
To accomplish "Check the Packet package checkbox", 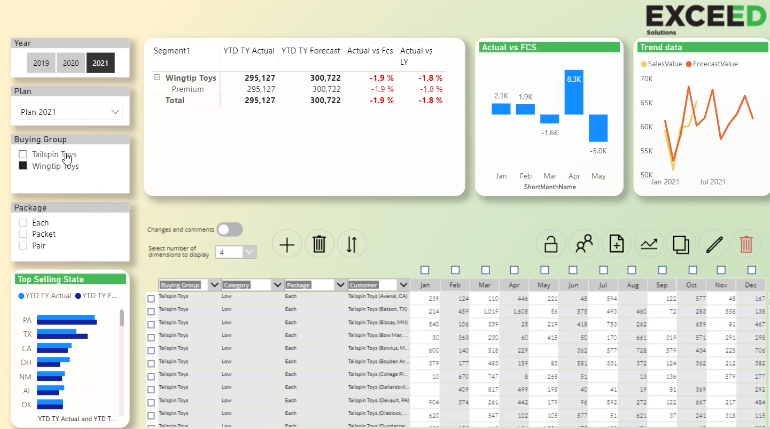I will [23, 234].
